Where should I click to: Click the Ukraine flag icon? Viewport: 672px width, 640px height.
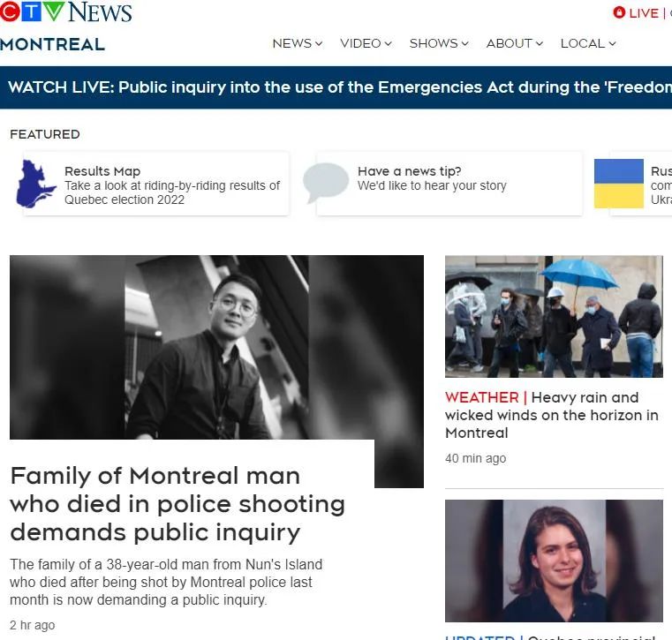click(x=618, y=184)
